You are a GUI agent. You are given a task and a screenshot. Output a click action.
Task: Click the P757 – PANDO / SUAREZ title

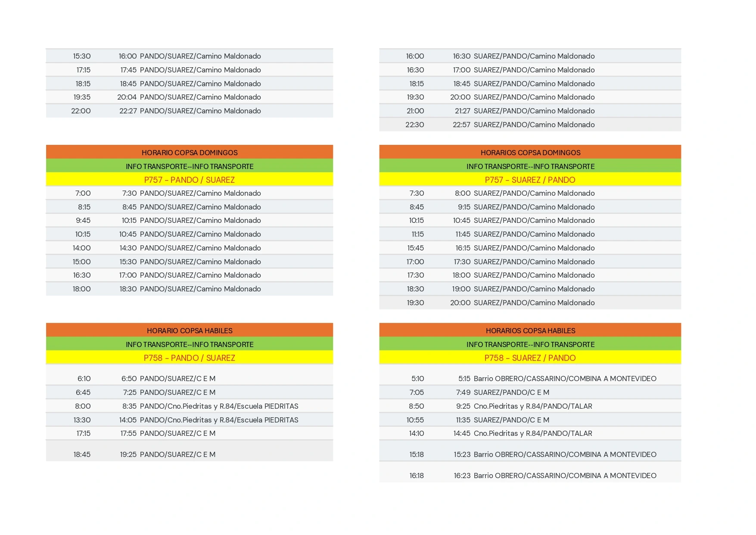[x=190, y=180]
